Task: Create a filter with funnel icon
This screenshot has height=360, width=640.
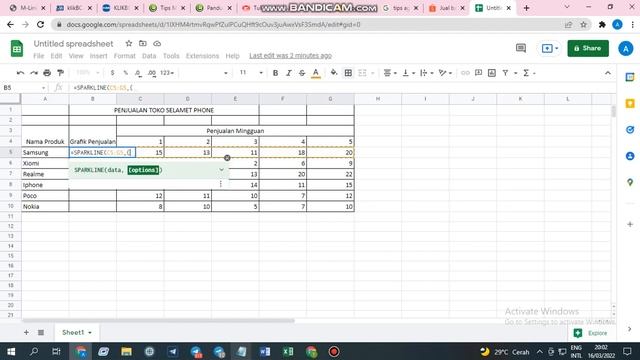Action: 505,73
